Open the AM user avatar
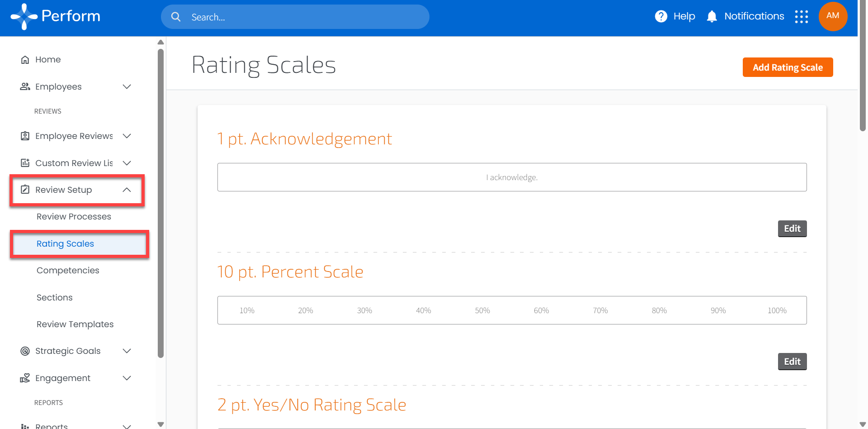This screenshot has width=868, height=429. coord(832,16)
